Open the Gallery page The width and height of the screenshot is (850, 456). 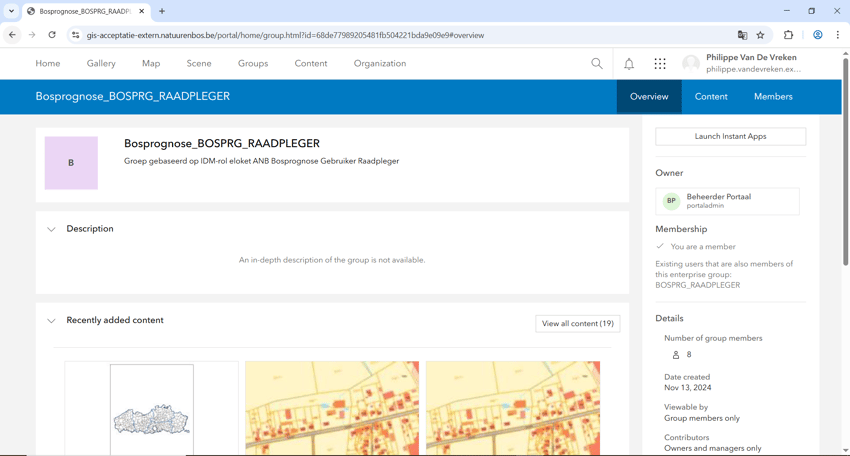coord(101,63)
